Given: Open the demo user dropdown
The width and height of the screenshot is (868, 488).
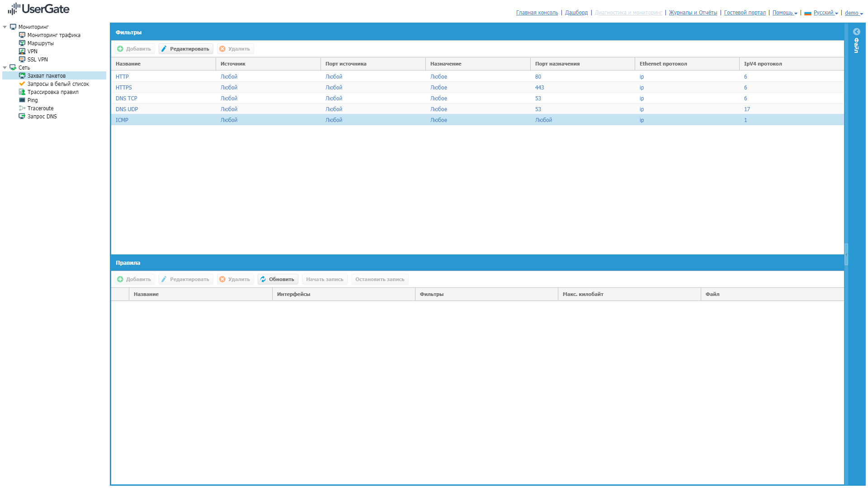Looking at the screenshot, I should tap(854, 13).
